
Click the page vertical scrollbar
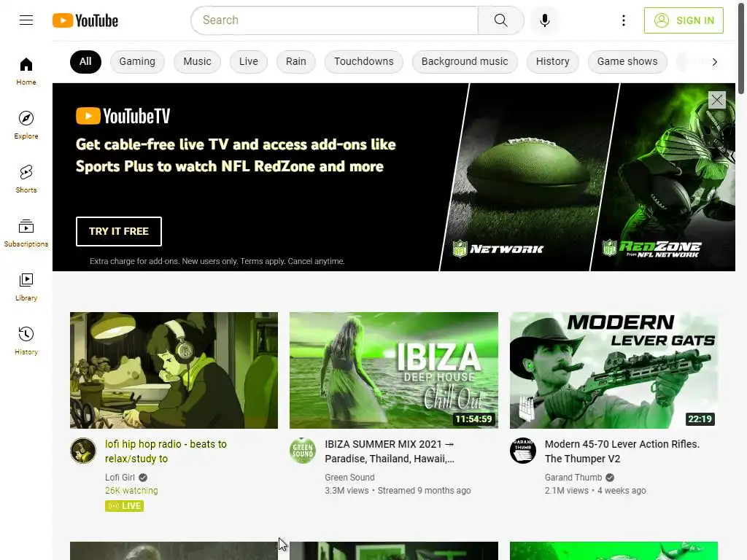(742, 47)
